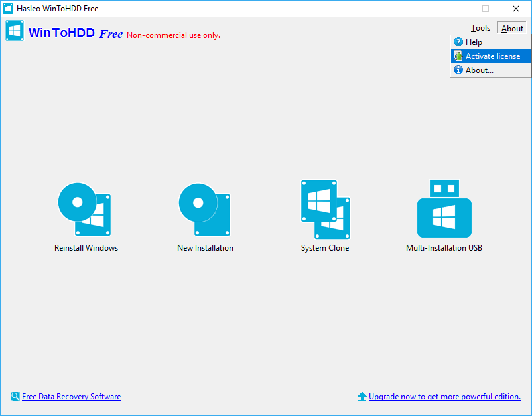Select the New Installation disc icon

[x=204, y=210]
